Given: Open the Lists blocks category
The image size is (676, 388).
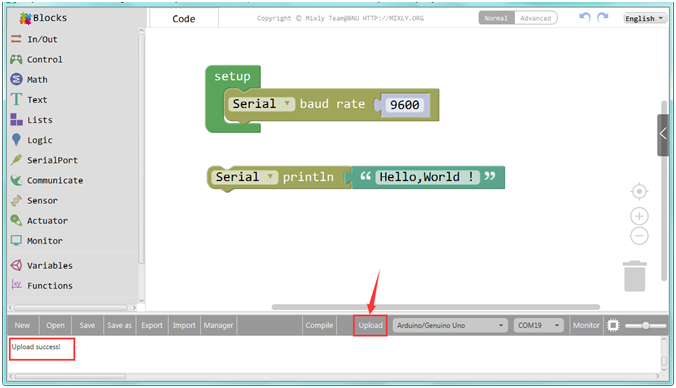Looking at the screenshot, I should tap(31, 120).
